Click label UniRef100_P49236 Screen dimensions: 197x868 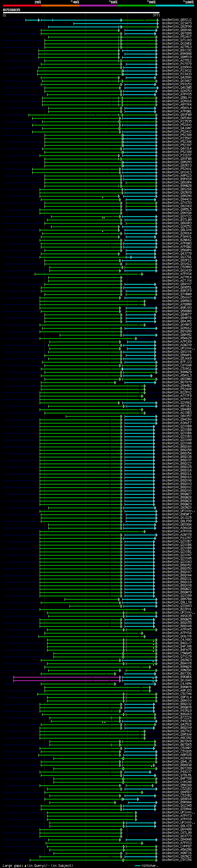click(177, 721)
